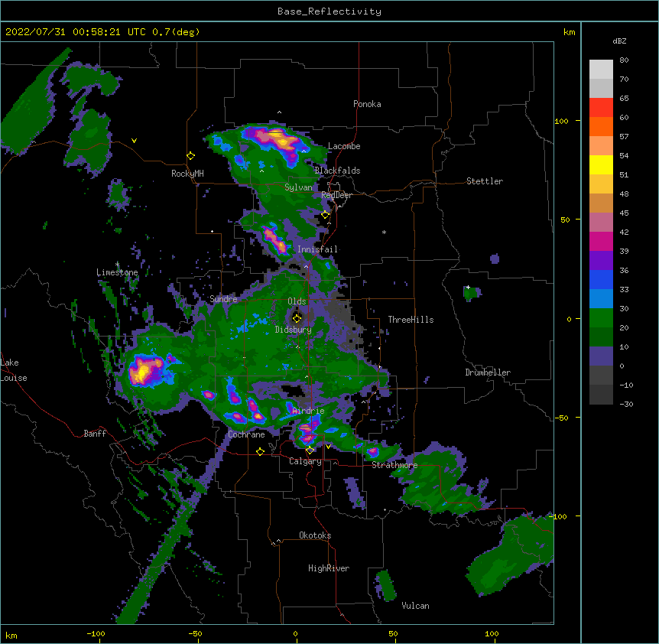This screenshot has width=659, height=644.
Task: Select the Cochrane label
Action: point(246,434)
